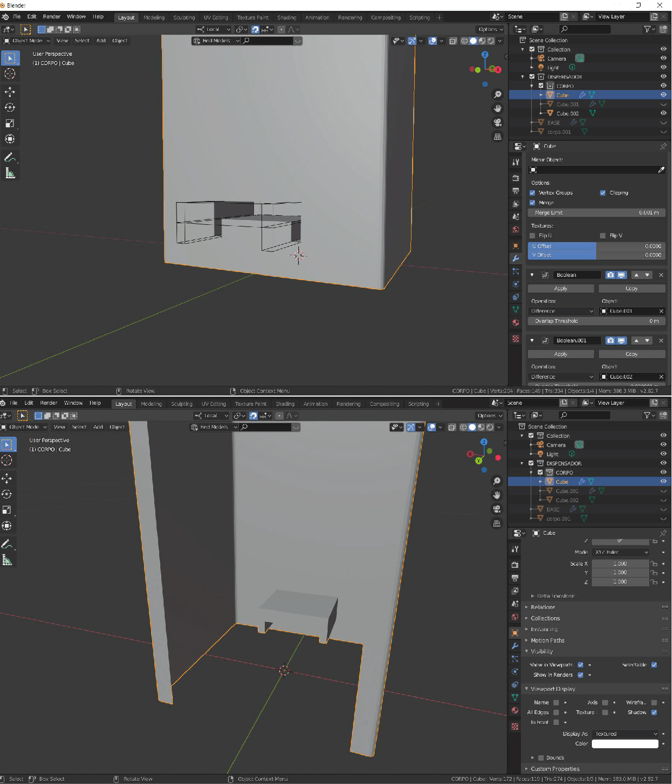Open the File menu in top Blender window

pyautogui.click(x=17, y=17)
